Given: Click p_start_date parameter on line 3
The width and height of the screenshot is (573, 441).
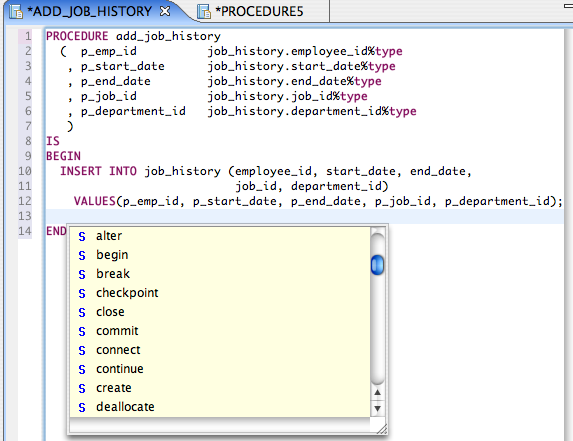Looking at the screenshot, I should [x=123, y=66].
